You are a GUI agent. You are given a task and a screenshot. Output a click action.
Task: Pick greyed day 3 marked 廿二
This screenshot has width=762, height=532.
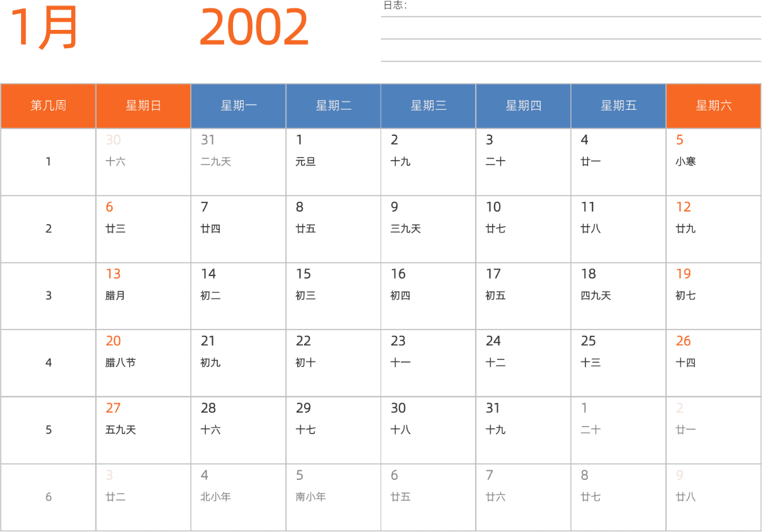(144, 497)
